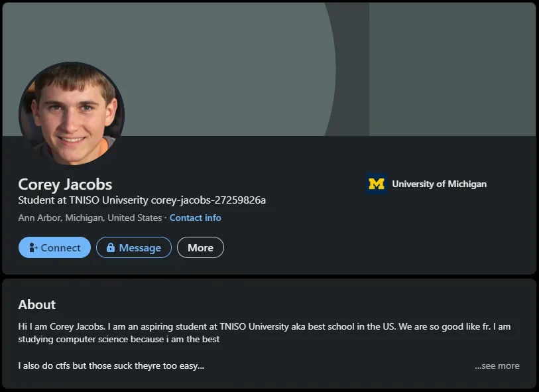Click the About section heading
This screenshot has width=539, height=392.
[36, 304]
